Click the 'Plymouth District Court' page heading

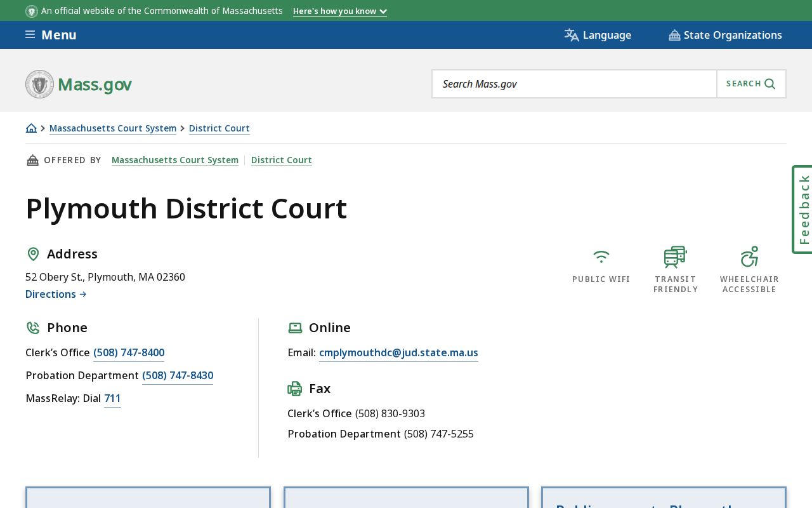[x=187, y=208]
